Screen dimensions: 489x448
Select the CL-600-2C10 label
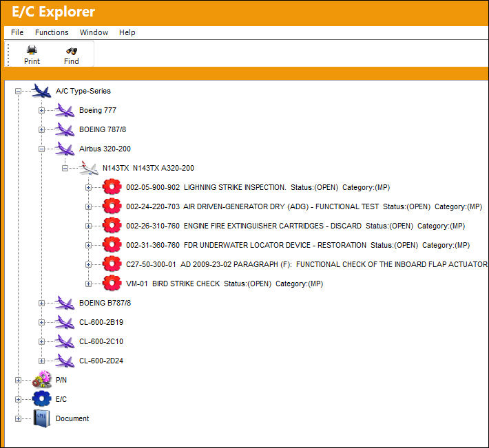pyautogui.click(x=101, y=341)
